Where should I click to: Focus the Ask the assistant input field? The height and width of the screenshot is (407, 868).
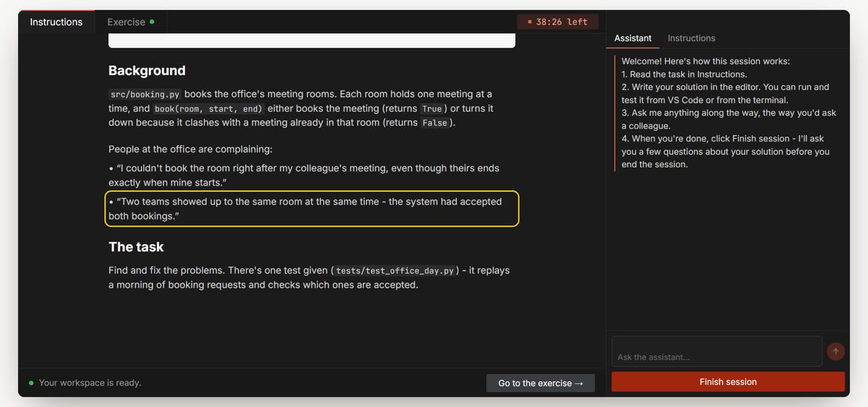717,352
